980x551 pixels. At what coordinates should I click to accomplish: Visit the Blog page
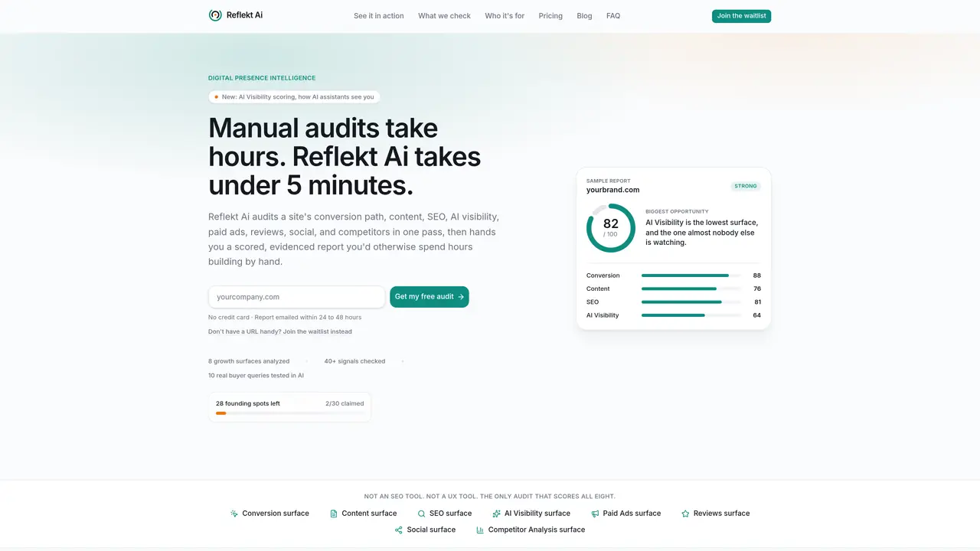[584, 16]
